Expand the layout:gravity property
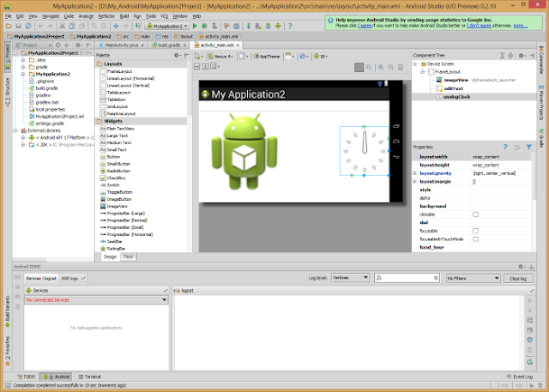549x392 pixels. (415, 173)
